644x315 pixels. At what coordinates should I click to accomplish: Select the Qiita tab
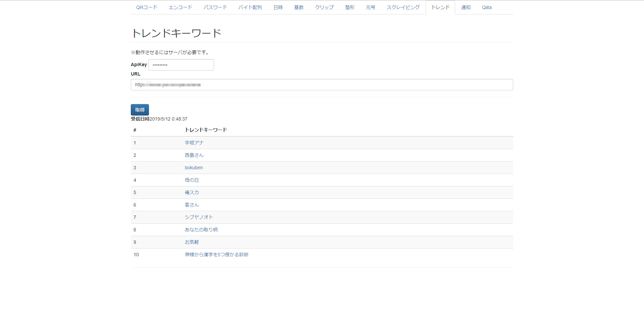[x=487, y=7]
